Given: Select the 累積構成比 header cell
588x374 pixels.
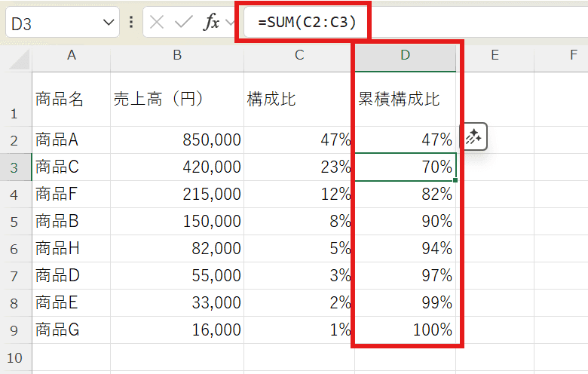Looking at the screenshot, I should [x=405, y=99].
